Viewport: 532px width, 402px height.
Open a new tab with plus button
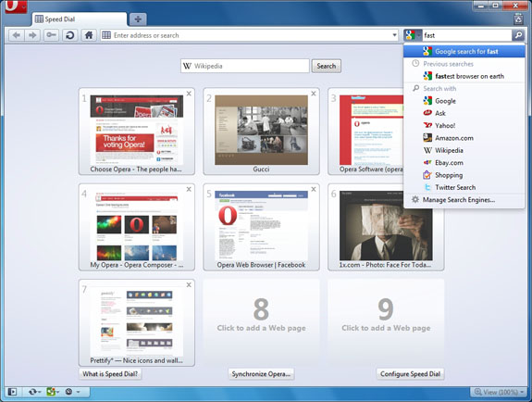[x=138, y=19]
